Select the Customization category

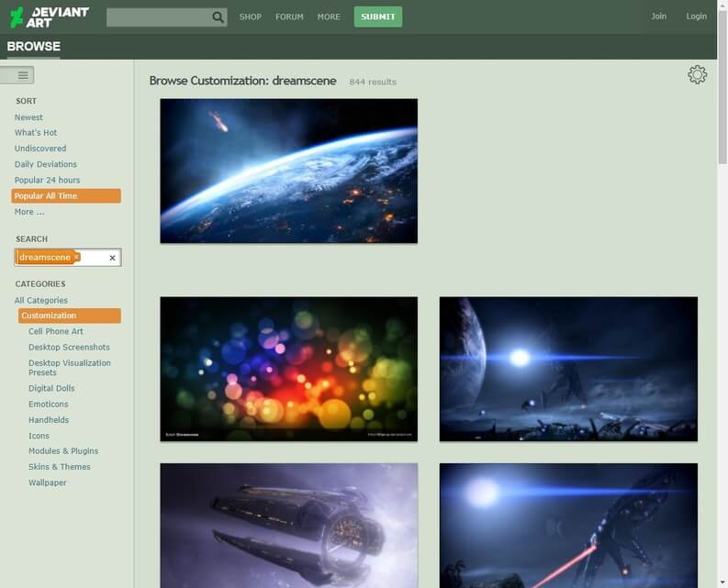(x=70, y=316)
